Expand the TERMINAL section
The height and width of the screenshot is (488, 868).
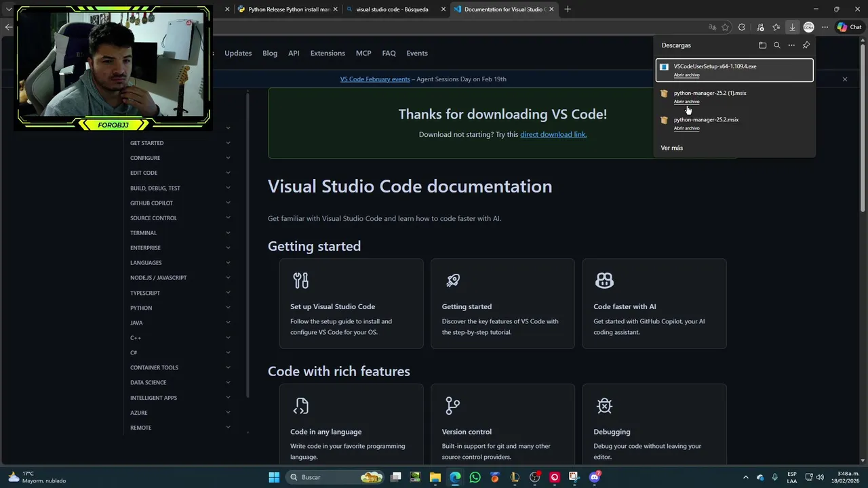click(180, 232)
